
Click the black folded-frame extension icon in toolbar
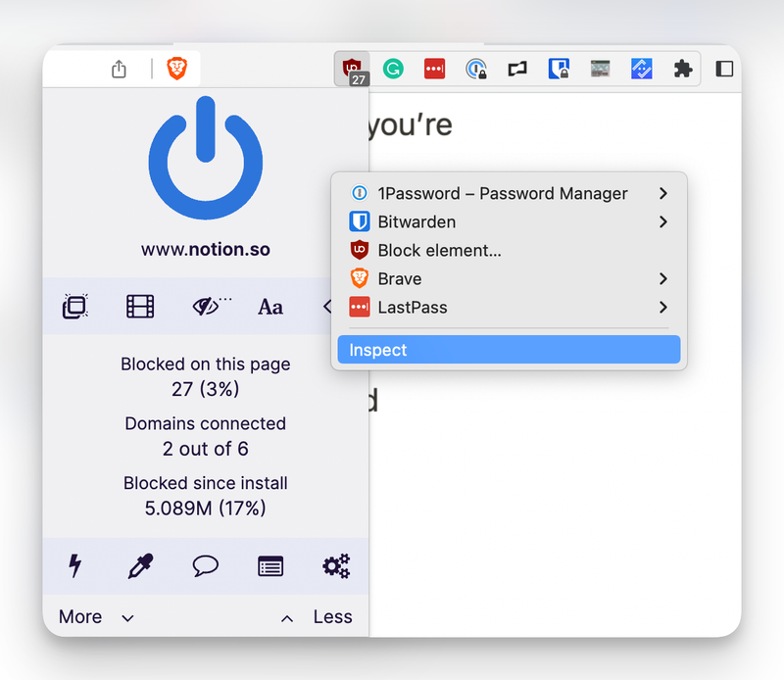click(x=517, y=69)
